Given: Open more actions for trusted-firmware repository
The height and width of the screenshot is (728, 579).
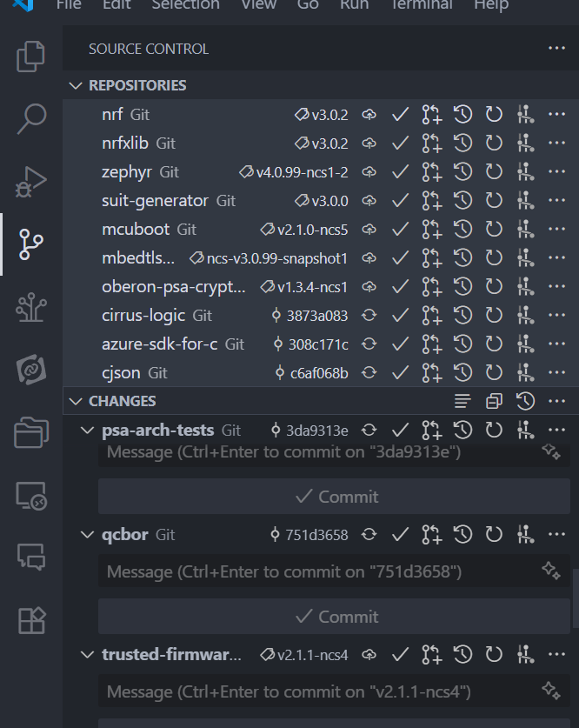Looking at the screenshot, I should tap(556, 654).
